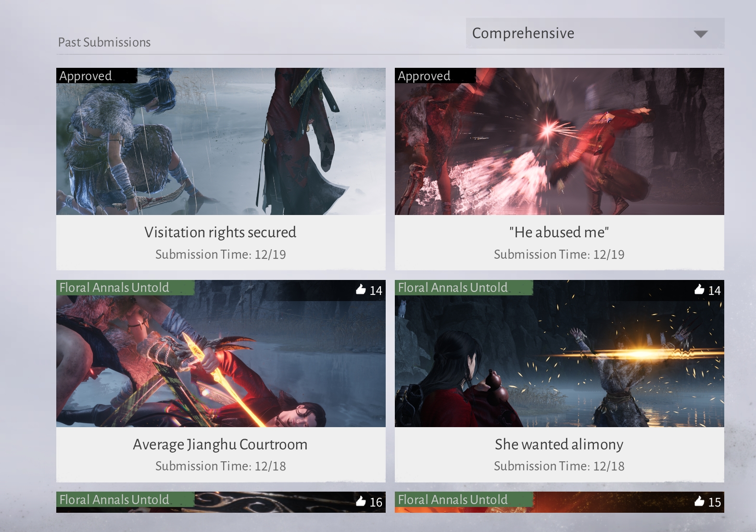View the She wanted alimony image
This screenshot has width=756, height=532.
(x=559, y=354)
